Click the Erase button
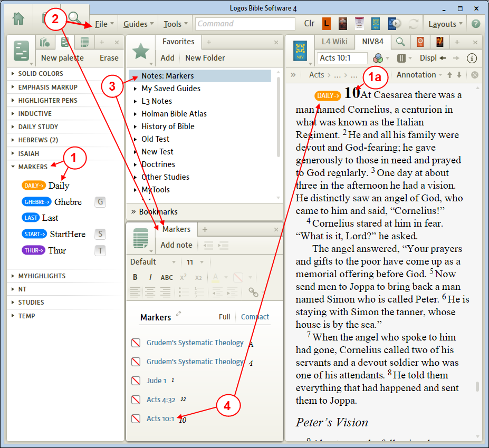 tap(109, 58)
